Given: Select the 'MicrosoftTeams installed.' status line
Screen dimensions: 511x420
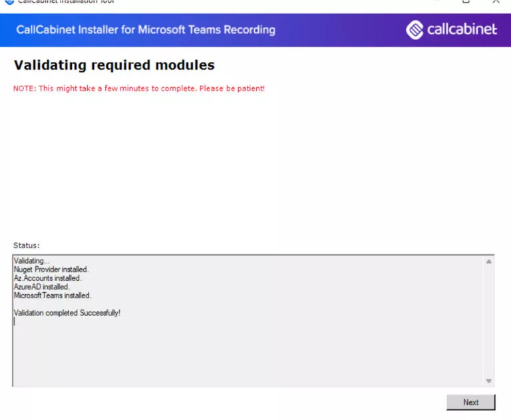Looking at the screenshot, I should 53,296.
